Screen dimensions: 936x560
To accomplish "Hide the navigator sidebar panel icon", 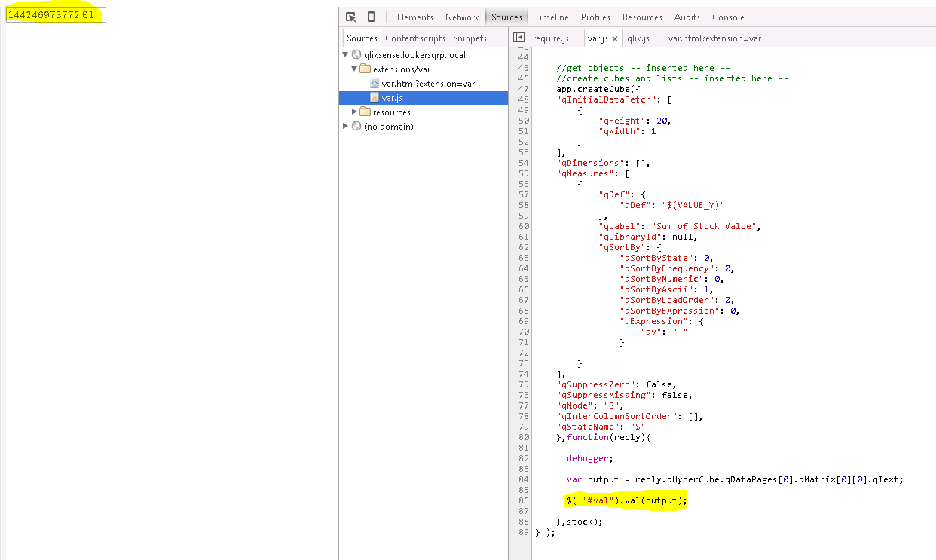I will (518, 38).
